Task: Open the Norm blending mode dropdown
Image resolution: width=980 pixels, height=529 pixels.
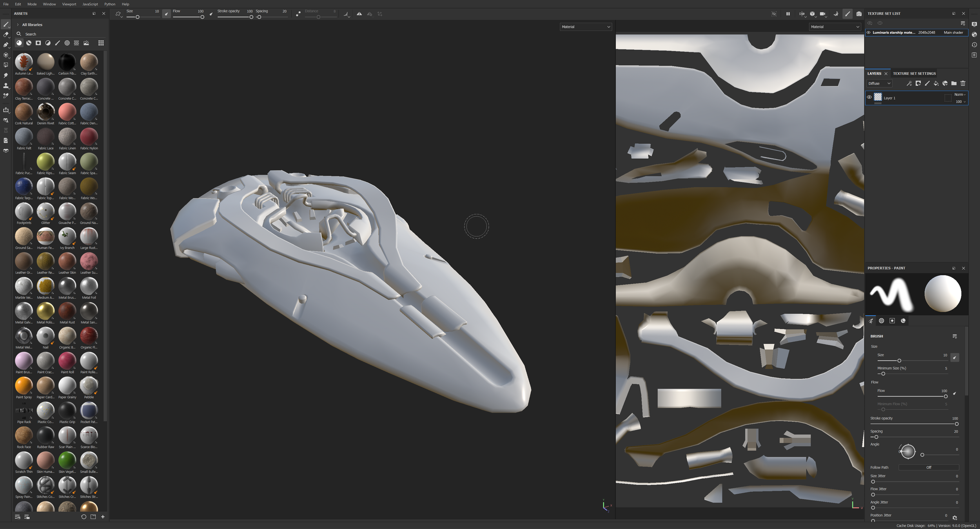Action: (x=960, y=95)
